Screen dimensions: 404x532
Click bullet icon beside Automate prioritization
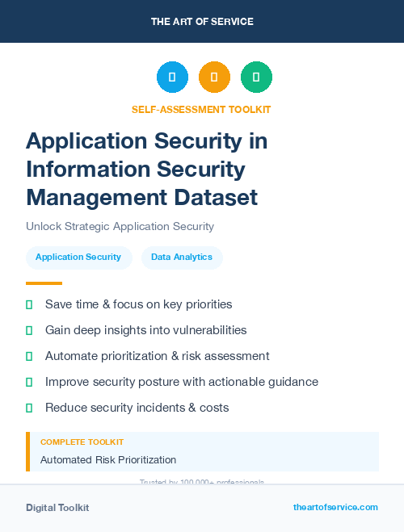[29, 356]
